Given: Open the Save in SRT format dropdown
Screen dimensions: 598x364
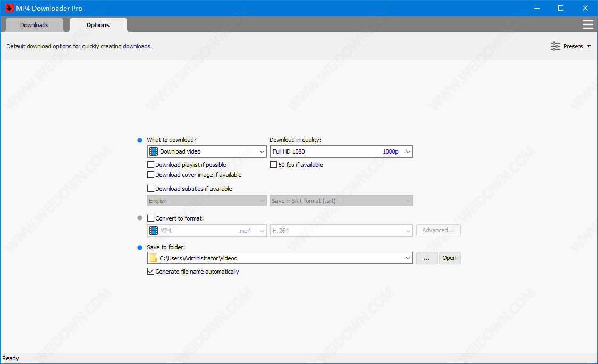Looking at the screenshot, I should (341, 201).
